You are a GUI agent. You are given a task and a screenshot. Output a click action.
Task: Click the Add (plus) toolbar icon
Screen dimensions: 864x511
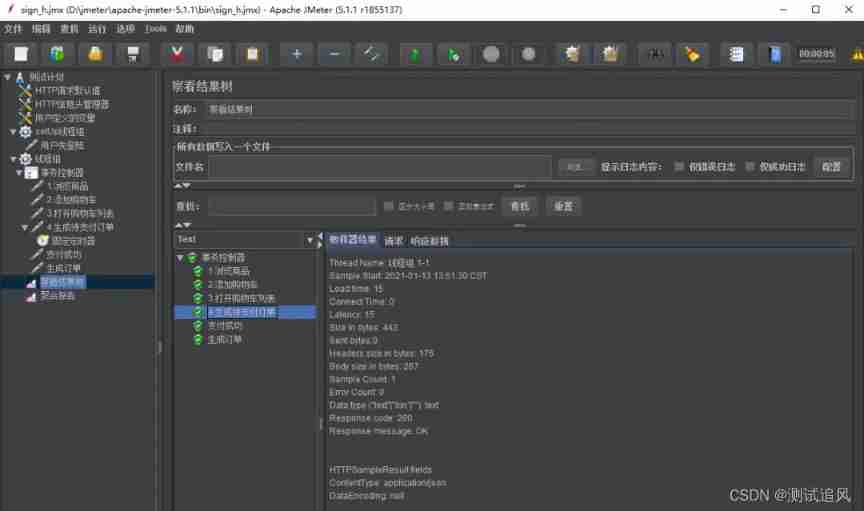296,54
